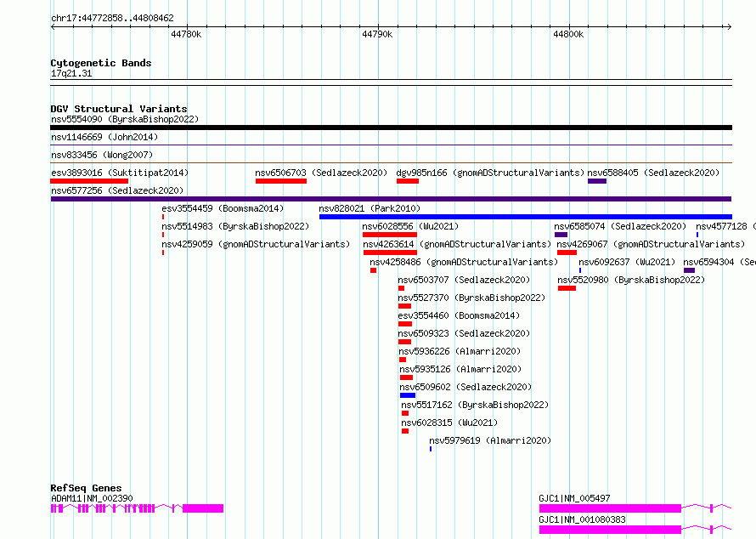Click ADAM11 large magenta exon block

(203, 508)
